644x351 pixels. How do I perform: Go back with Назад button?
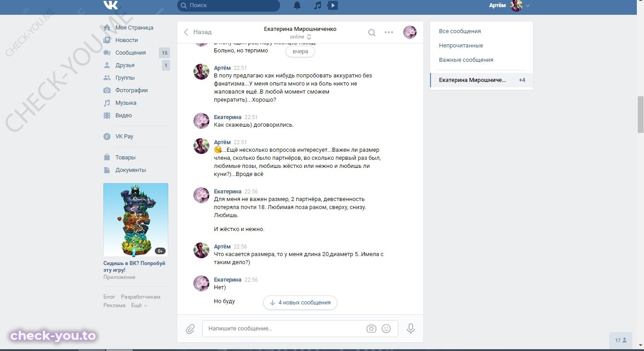point(197,32)
